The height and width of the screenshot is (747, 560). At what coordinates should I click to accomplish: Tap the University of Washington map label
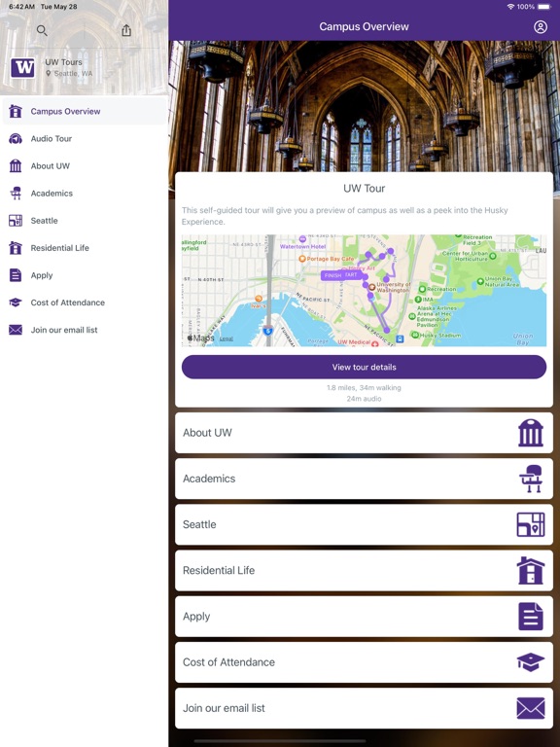(393, 287)
